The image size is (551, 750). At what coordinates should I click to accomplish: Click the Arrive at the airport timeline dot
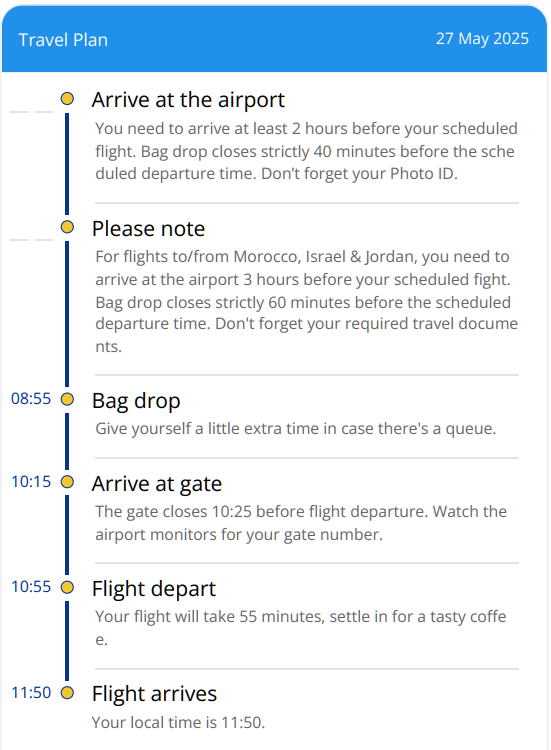point(67,99)
